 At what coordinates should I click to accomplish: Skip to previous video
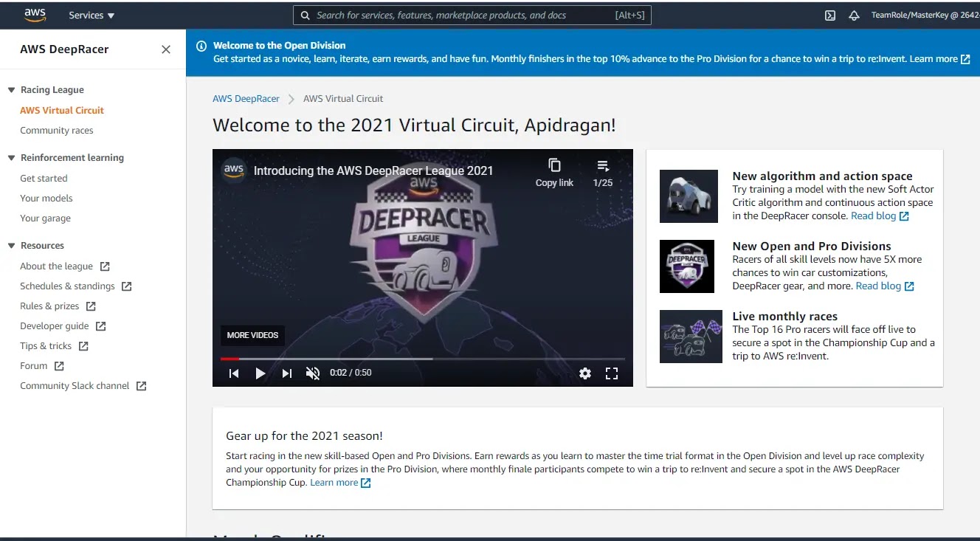(234, 373)
